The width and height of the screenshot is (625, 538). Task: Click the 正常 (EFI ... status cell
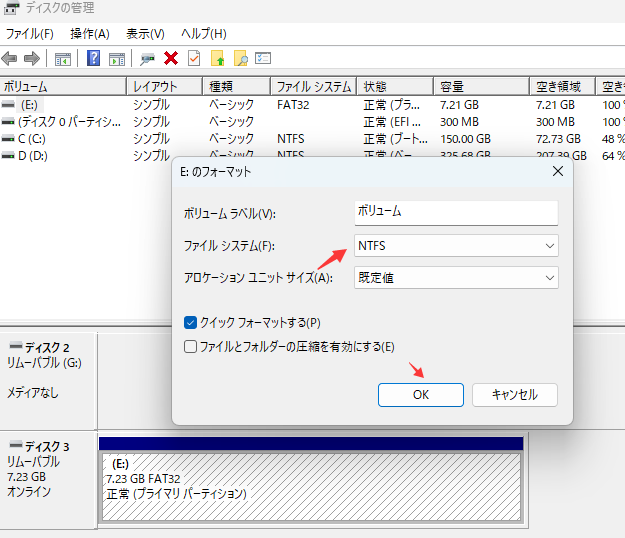392,122
